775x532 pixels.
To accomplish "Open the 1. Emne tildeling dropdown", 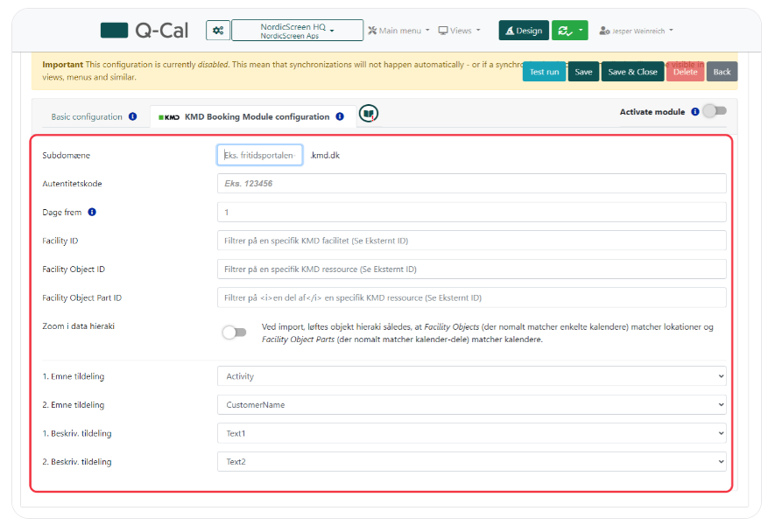I will click(471, 376).
